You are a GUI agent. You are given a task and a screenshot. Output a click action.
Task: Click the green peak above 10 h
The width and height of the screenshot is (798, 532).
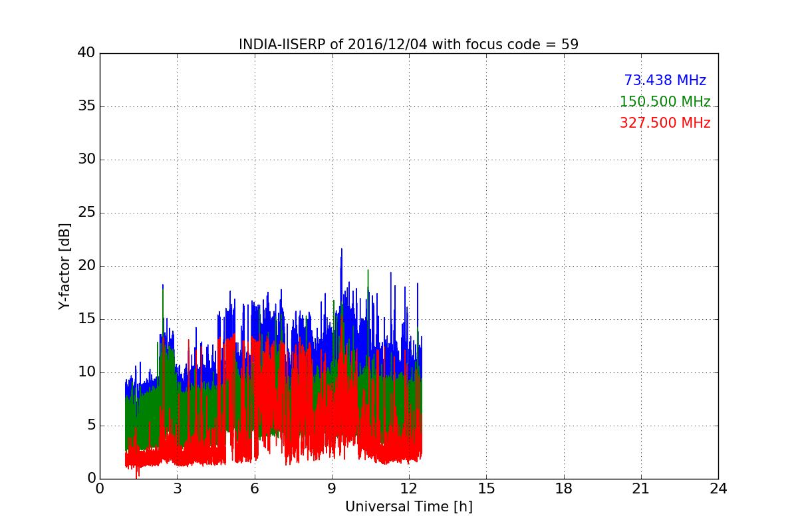pos(368,271)
